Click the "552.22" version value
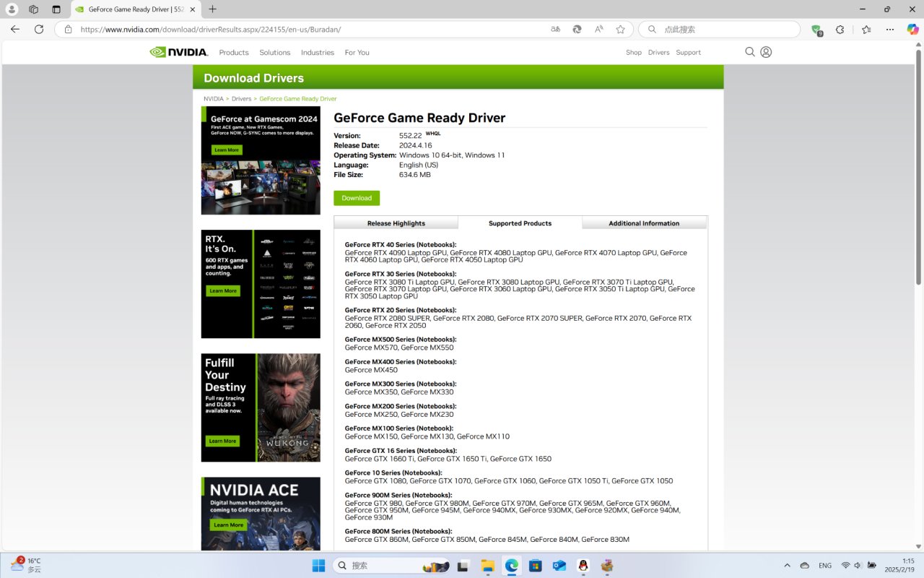 pos(410,136)
